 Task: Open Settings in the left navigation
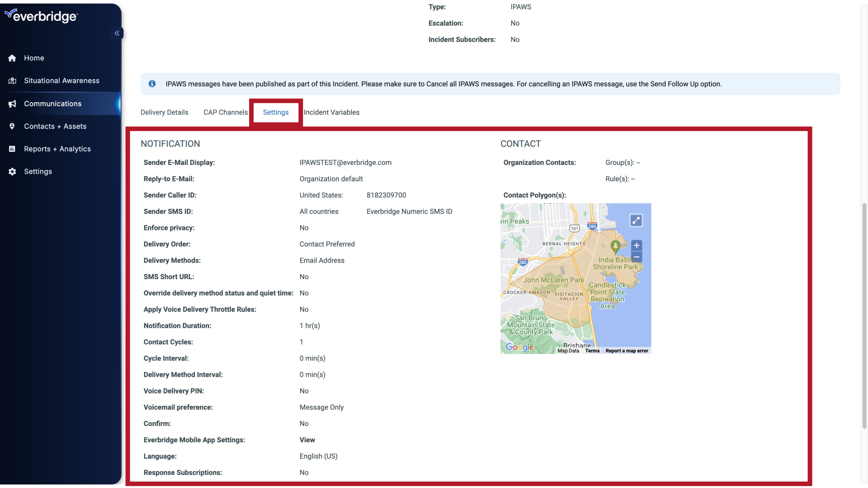click(38, 172)
